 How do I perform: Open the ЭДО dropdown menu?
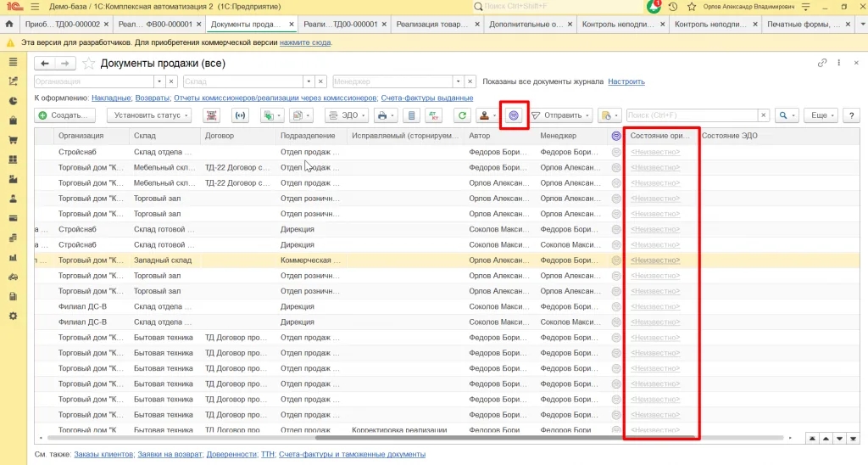tap(347, 115)
